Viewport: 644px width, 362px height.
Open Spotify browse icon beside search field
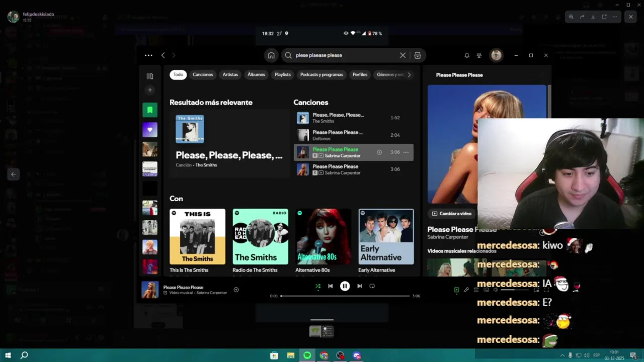pyautogui.click(x=417, y=55)
